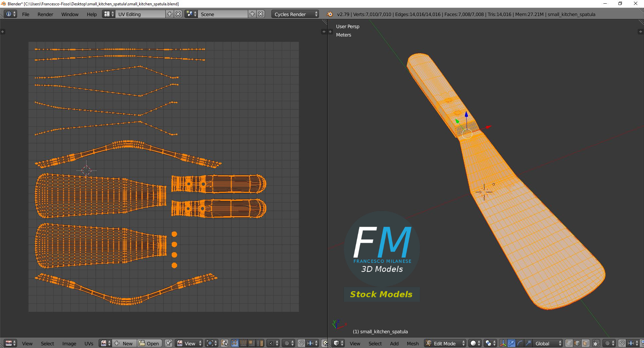Click the 3D manipulator axes icon
Screen dimensions: 644x348
(503, 343)
